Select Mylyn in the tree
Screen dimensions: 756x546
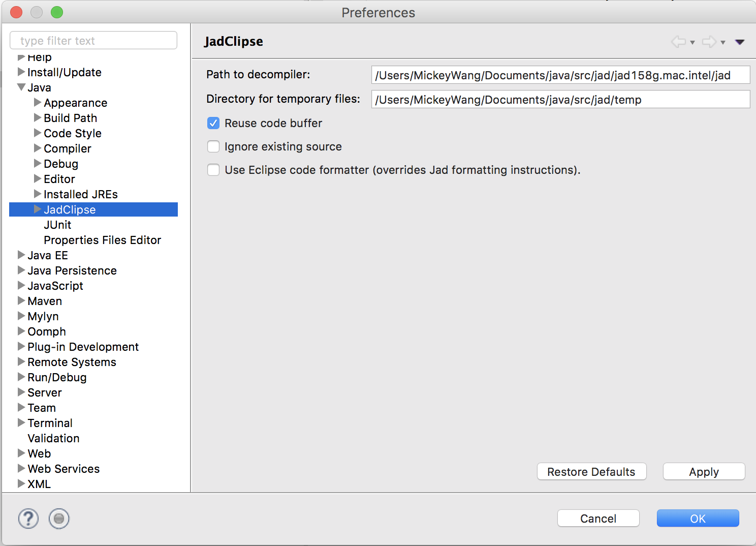tap(43, 316)
